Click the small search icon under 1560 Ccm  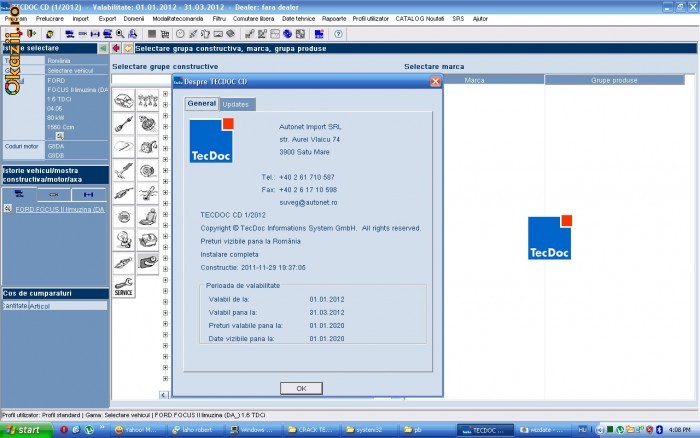coord(59,136)
